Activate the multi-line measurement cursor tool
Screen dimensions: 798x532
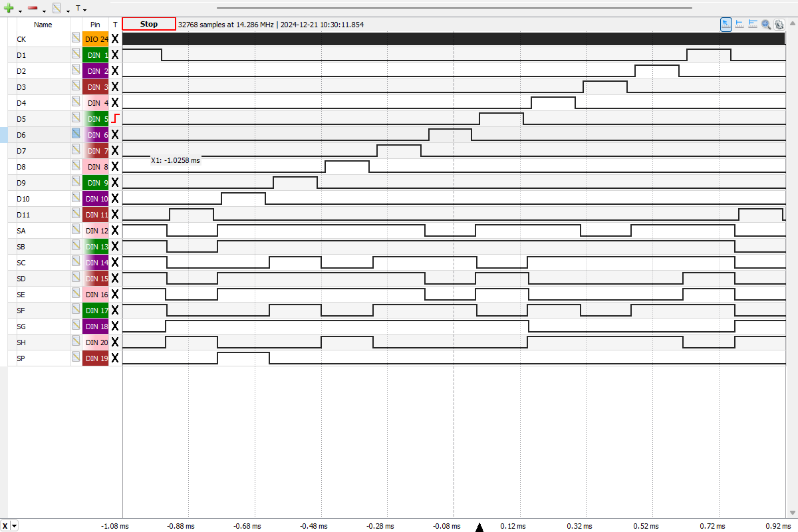[753, 25]
